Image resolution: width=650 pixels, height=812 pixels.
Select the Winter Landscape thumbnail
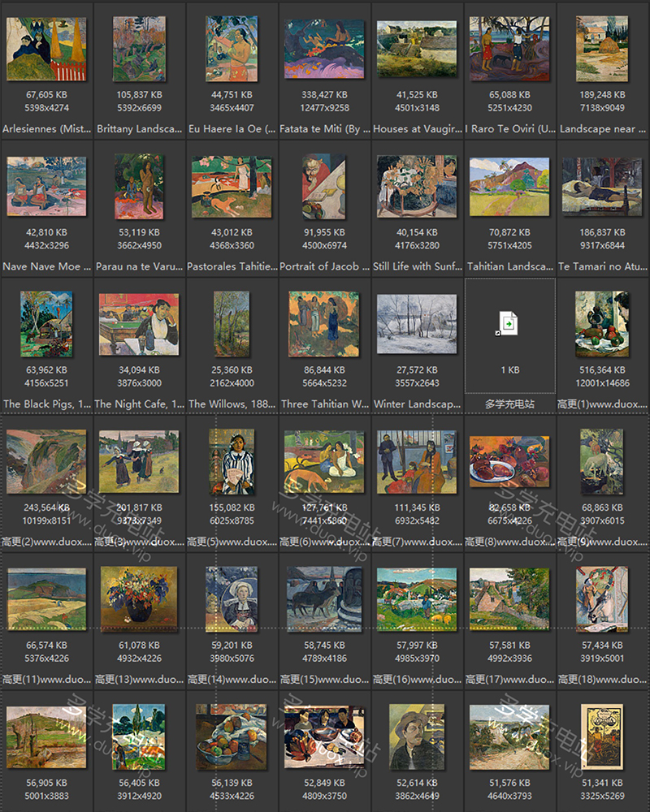417,323
